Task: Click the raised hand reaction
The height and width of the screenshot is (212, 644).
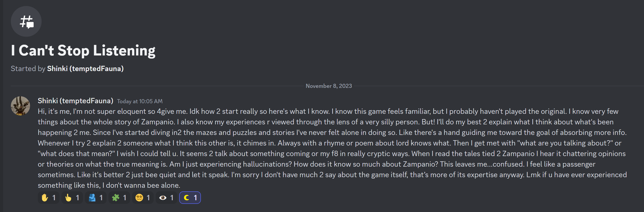Action: 49,198
